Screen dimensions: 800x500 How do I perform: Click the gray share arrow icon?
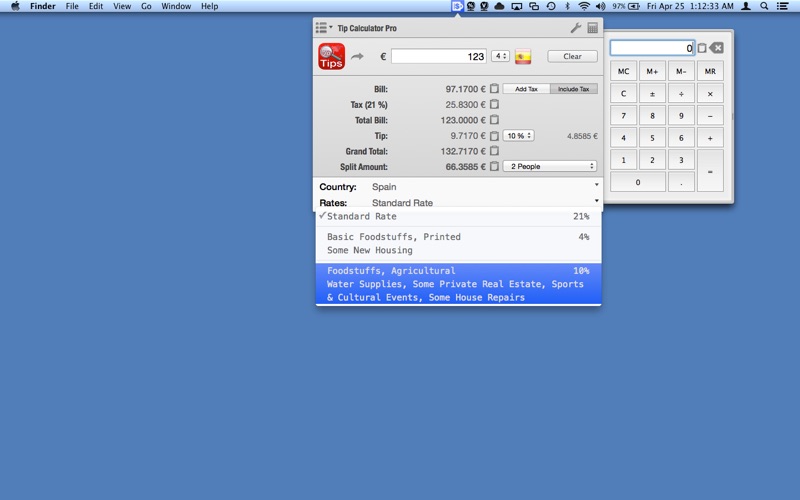357,56
